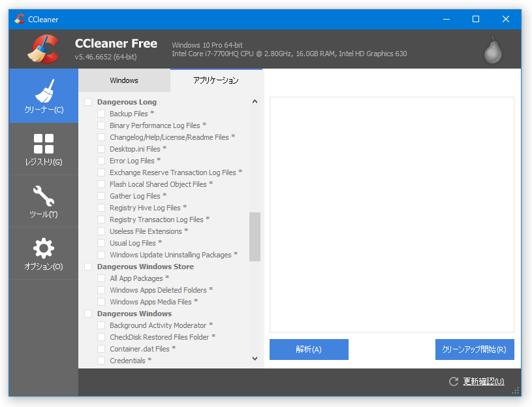Click the list scrollbar thumb

255,236
